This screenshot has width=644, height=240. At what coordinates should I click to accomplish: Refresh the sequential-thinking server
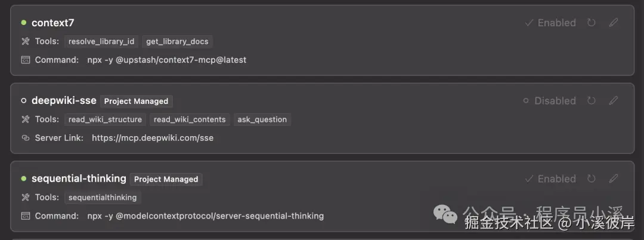click(x=591, y=179)
